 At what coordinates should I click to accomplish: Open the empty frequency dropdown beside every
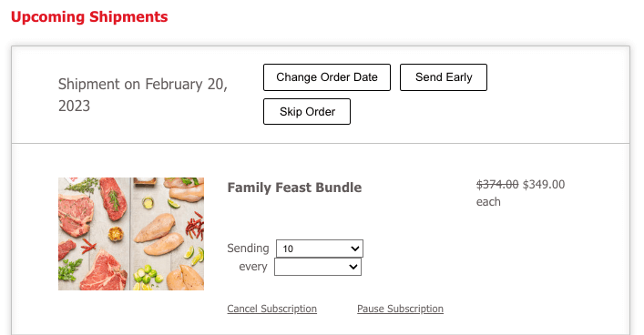pos(318,267)
